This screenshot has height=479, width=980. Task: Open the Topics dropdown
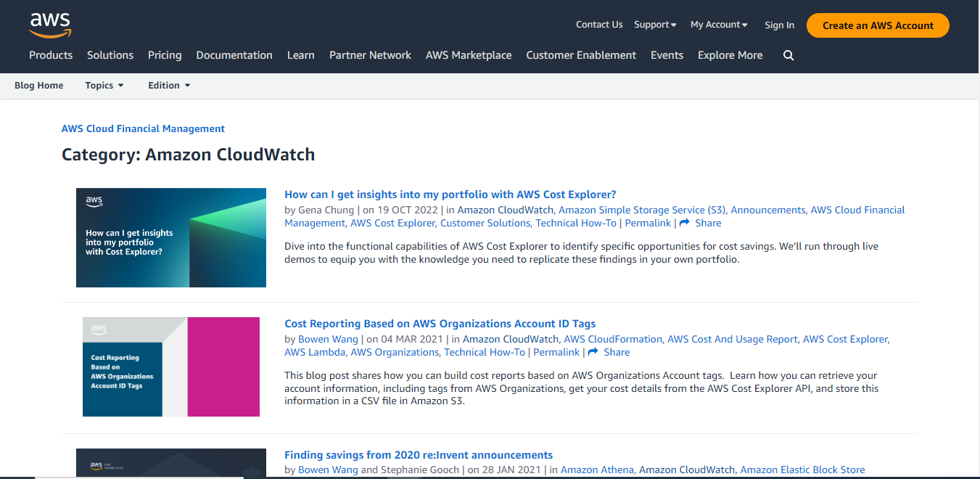(x=104, y=86)
